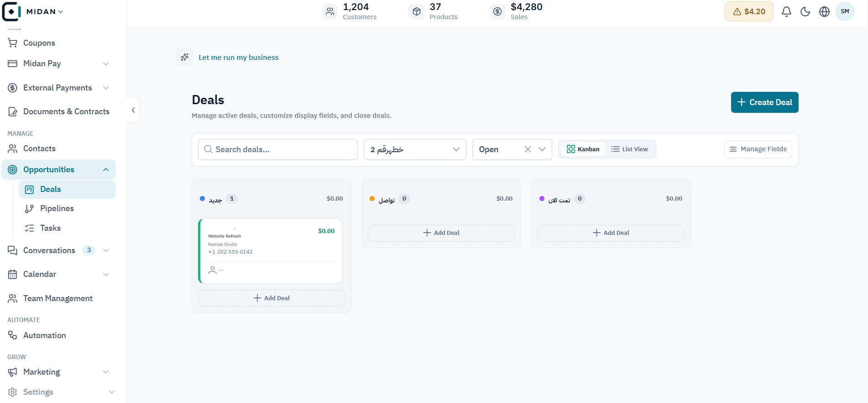Screen dimensions: 868x403
Task: Open Automation page
Action: point(58,335)
